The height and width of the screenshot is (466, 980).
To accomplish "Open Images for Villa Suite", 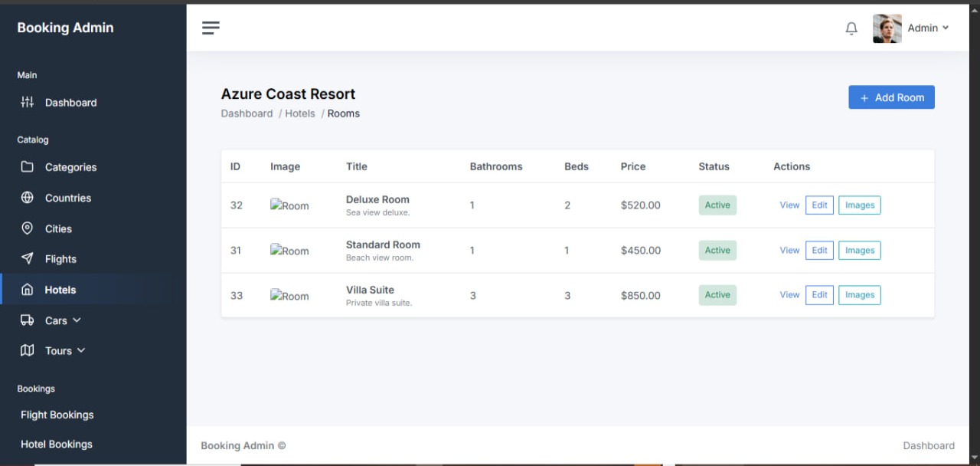I will 859,295.
